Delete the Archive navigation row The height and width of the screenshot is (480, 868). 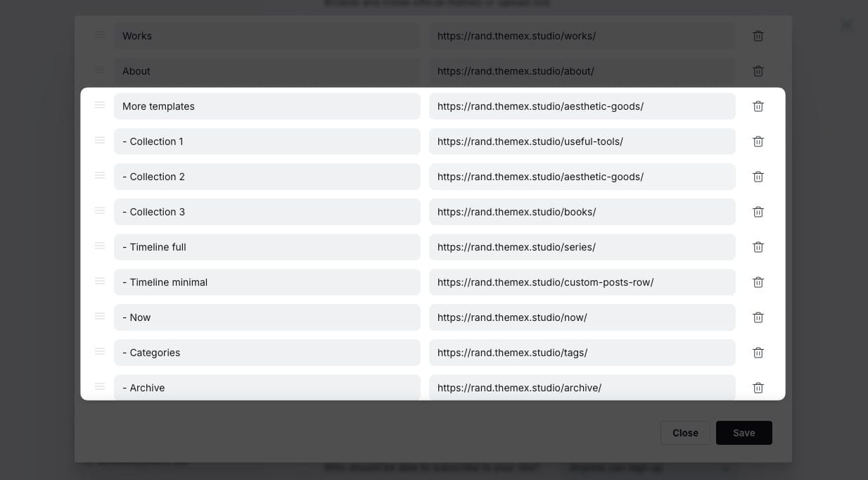[x=758, y=388]
